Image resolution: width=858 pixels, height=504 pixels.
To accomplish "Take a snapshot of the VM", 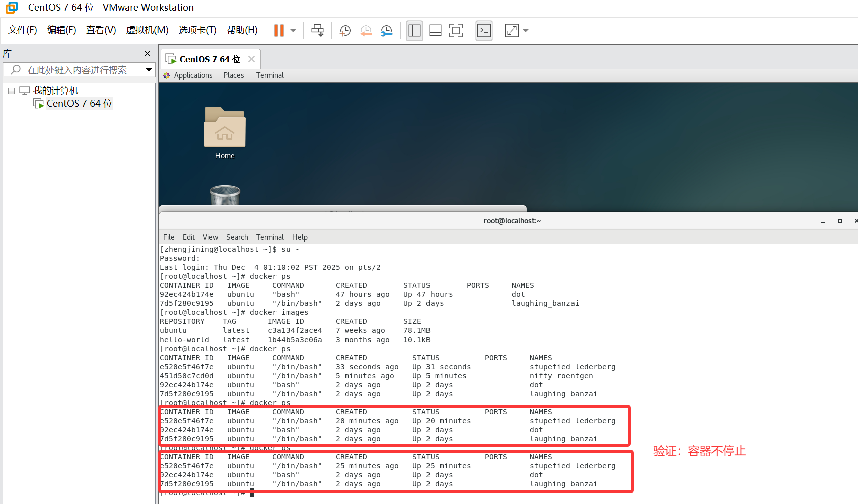I will [345, 30].
